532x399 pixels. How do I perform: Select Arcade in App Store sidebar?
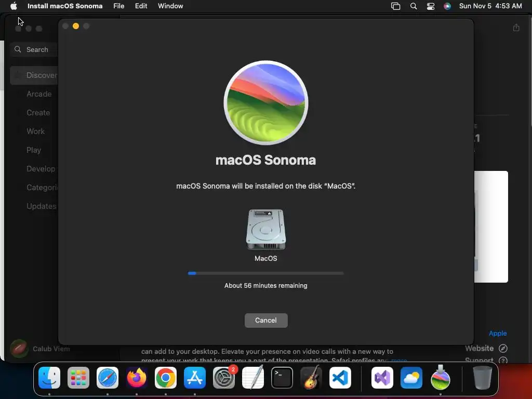(39, 94)
